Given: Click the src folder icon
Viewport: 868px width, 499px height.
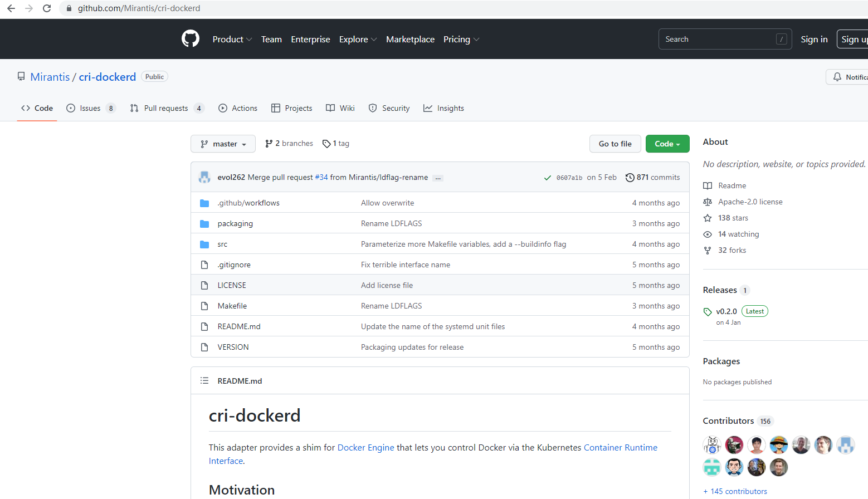Looking at the screenshot, I should click(204, 244).
